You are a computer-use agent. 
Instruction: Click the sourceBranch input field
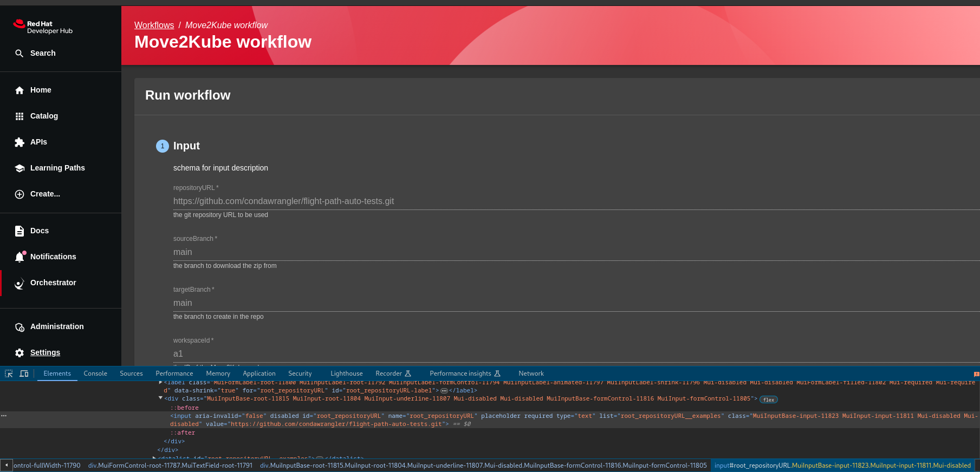point(576,252)
